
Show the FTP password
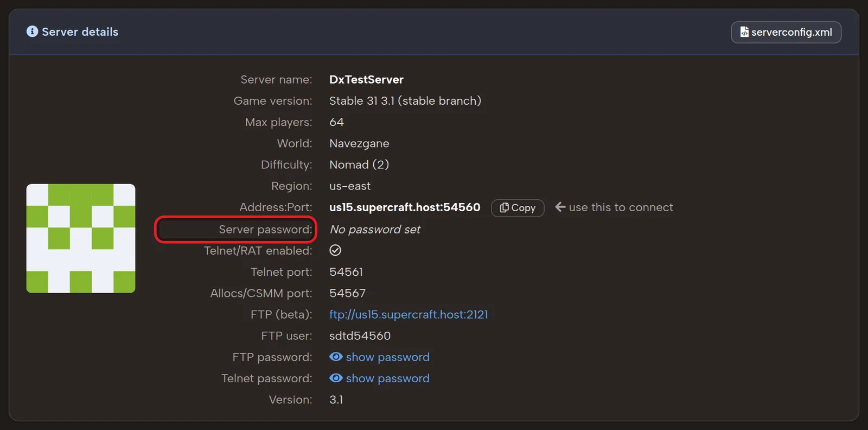(379, 357)
